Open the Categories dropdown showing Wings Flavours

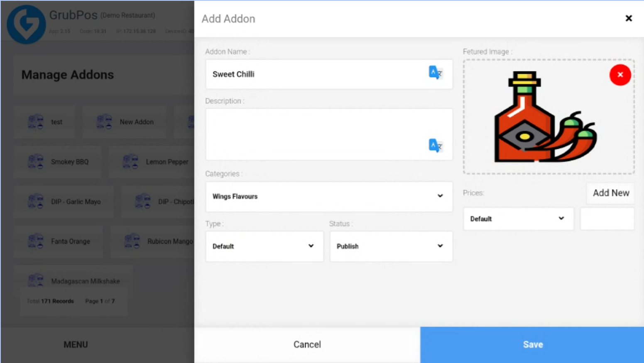(329, 196)
